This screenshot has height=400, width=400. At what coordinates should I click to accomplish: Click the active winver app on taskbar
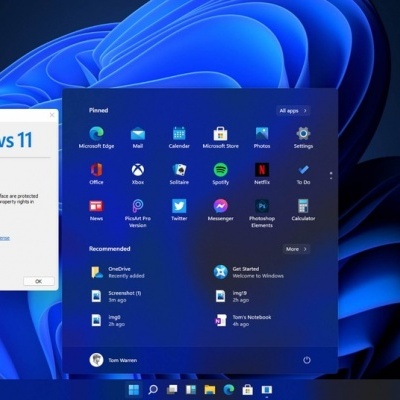coord(267,390)
